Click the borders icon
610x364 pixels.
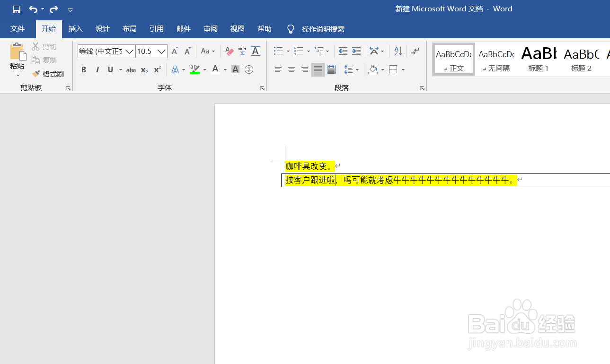click(x=393, y=70)
